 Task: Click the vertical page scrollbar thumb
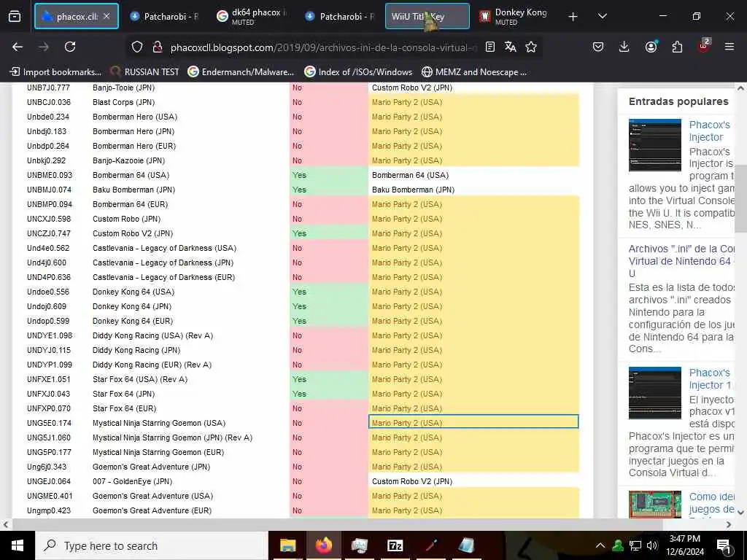coord(741,198)
